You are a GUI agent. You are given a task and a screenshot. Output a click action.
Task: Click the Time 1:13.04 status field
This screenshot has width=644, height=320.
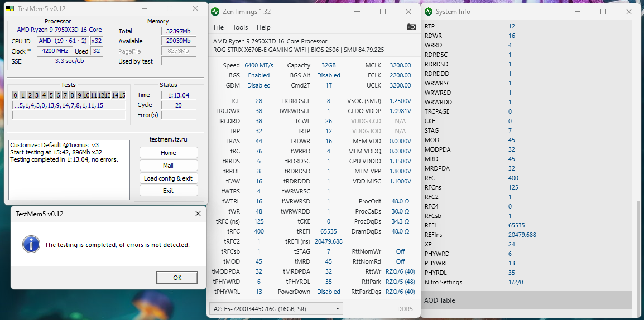point(178,95)
